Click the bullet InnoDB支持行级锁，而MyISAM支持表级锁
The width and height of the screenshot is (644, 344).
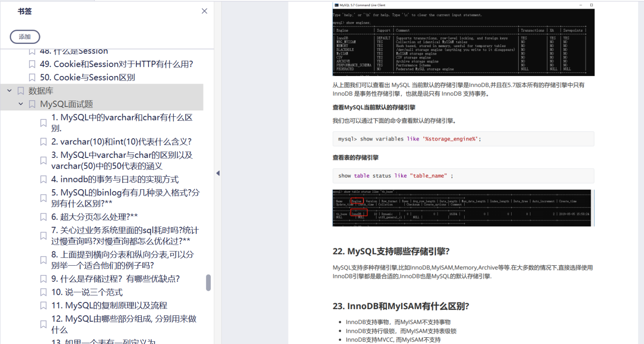click(401, 331)
